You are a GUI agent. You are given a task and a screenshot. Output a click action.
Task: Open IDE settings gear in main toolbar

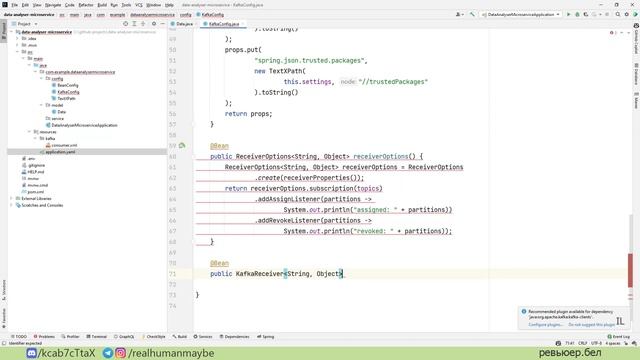tap(627, 14)
